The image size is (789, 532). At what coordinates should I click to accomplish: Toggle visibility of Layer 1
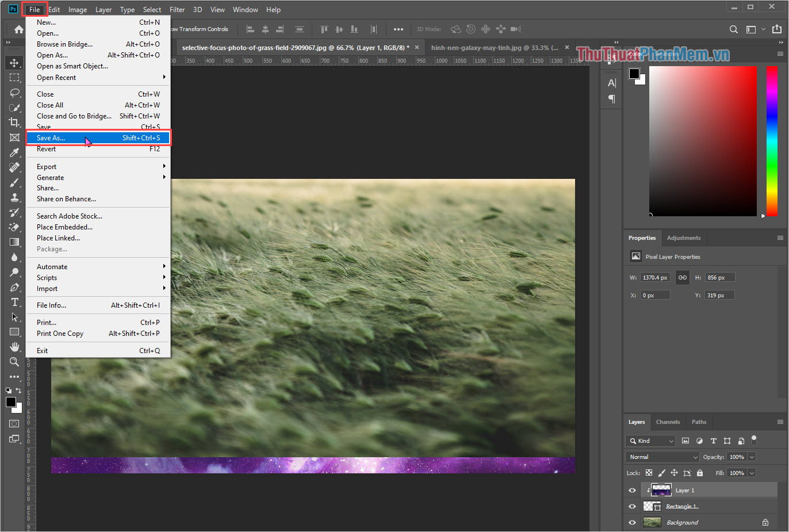[x=632, y=490]
